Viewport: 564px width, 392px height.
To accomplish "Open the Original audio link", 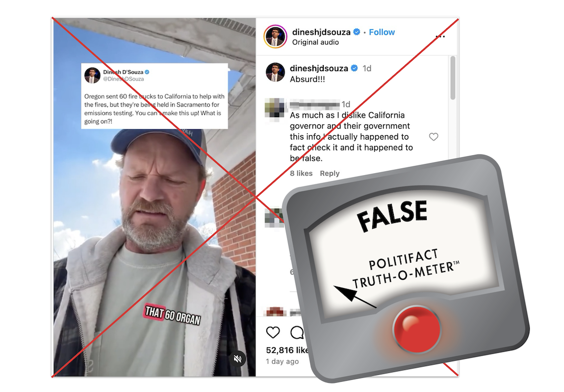I will tap(315, 43).
